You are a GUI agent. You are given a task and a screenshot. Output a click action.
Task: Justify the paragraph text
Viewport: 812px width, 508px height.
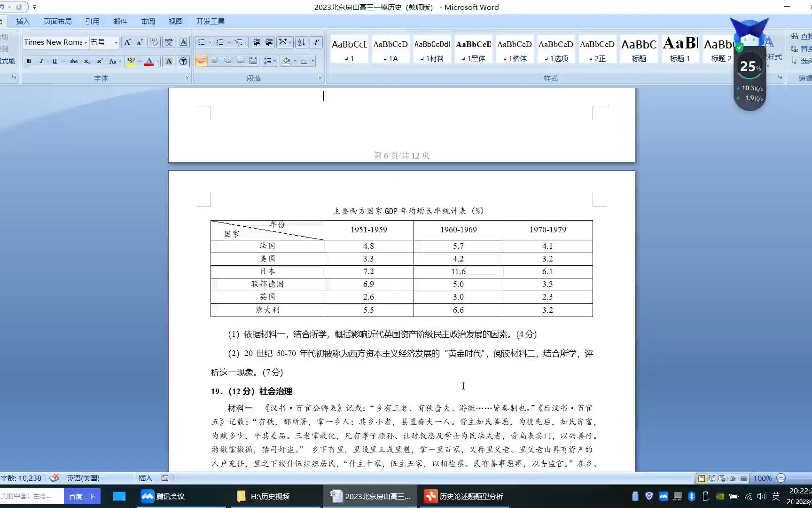pyautogui.click(x=241, y=61)
